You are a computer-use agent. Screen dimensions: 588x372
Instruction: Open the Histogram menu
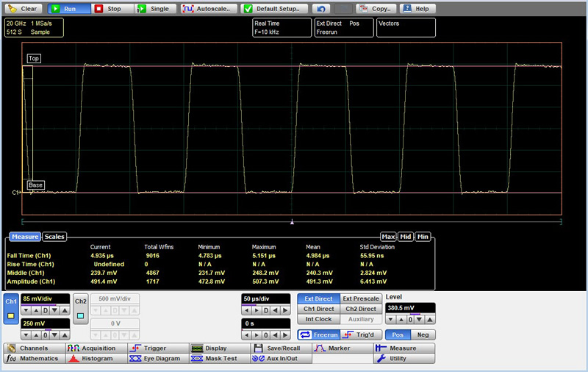coord(96,359)
